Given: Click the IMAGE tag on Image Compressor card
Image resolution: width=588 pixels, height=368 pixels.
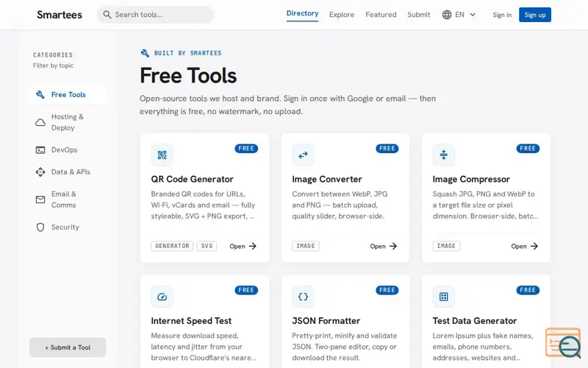Looking at the screenshot, I should 446,246.
